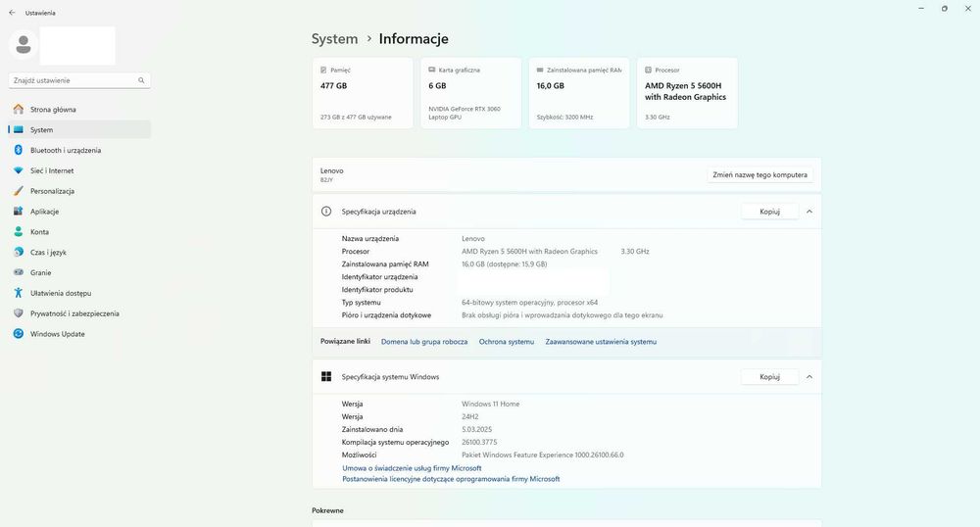Click the 273 GB z 477 GB używane text
This screenshot has height=527, width=980.
(356, 117)
